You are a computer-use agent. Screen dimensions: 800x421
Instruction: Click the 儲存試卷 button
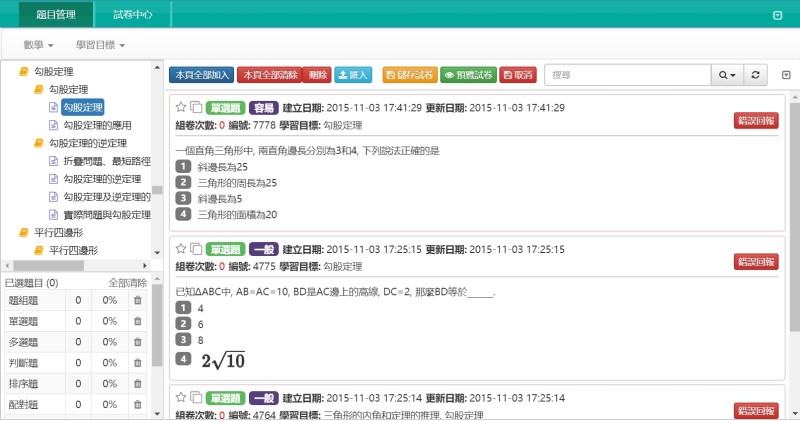[x=409, y=75]
